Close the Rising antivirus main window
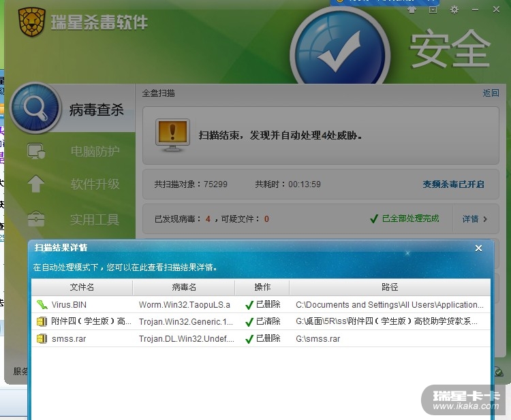511x420 pixels. coord(496,10)
